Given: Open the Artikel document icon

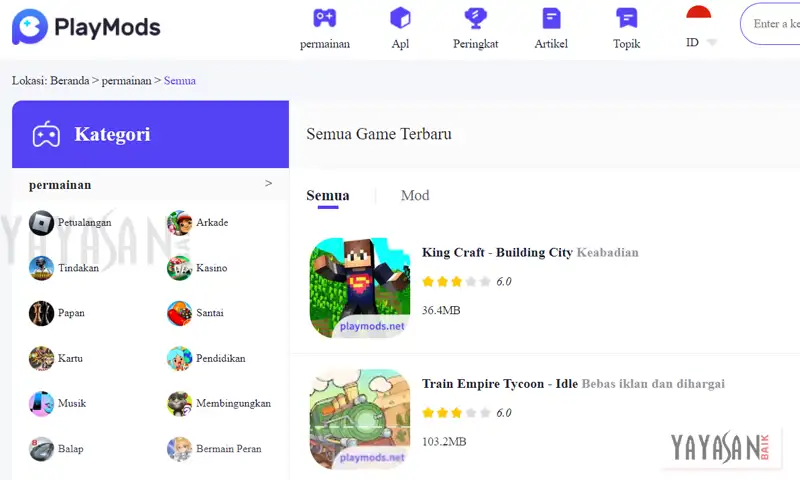Looking at the screenshot, I should pyautogui.click(x=551, y=18).
